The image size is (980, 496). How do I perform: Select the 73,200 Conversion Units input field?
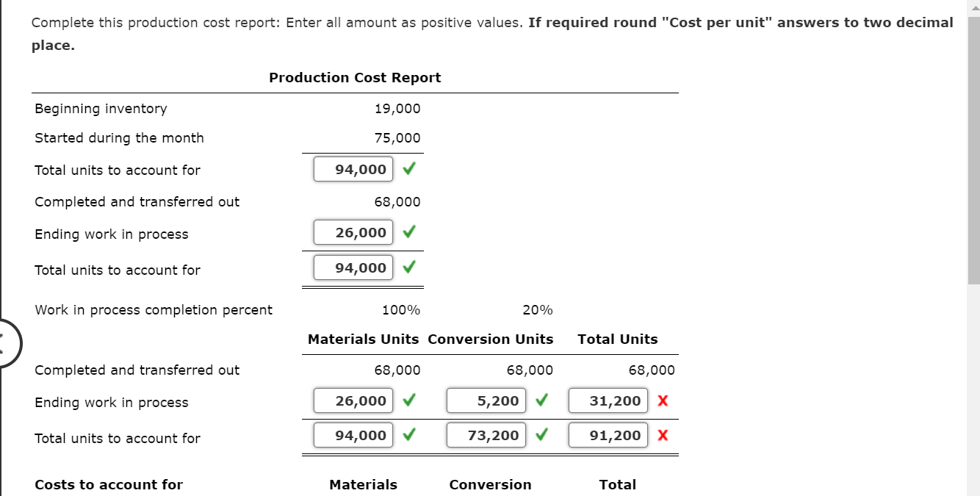click(x=486, y=435)
